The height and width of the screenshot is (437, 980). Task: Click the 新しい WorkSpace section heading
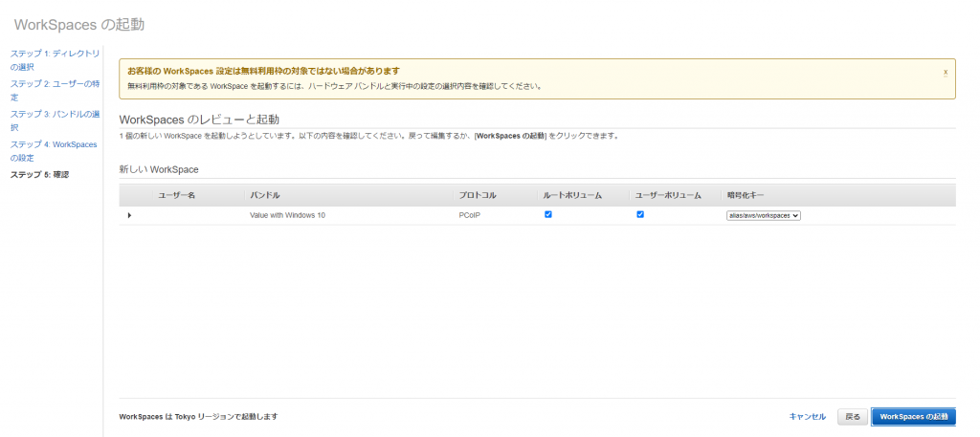point(159,170)
